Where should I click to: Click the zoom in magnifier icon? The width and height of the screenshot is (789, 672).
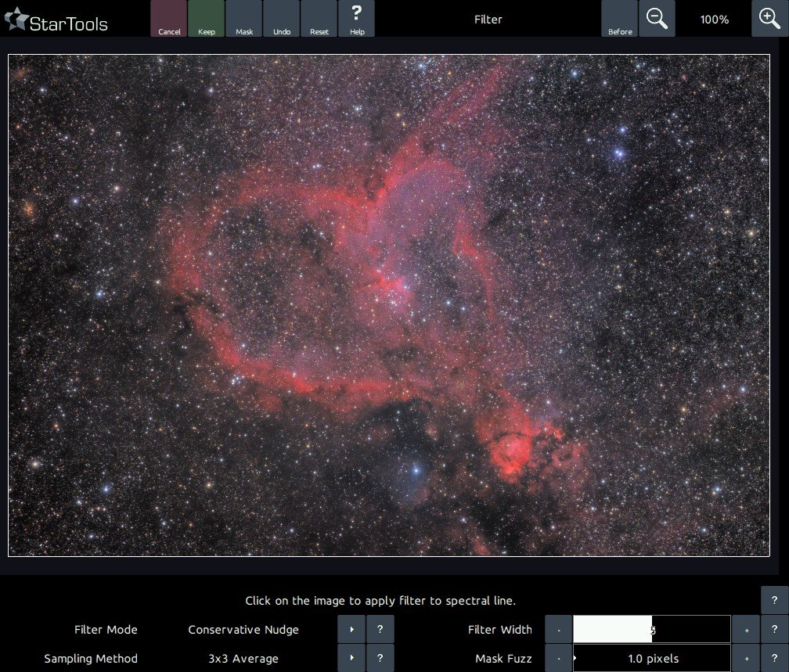coord(769,19)
